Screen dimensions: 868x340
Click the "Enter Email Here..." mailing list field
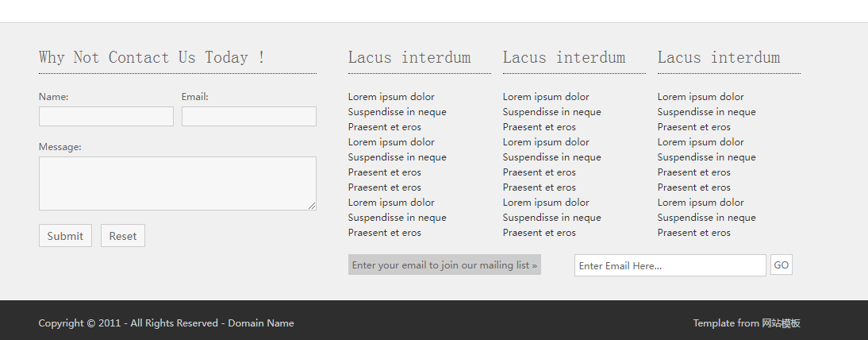[x=670, y=265]
